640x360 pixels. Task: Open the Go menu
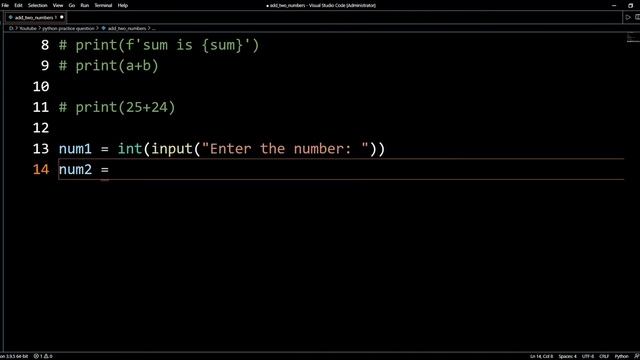(72, 5)
